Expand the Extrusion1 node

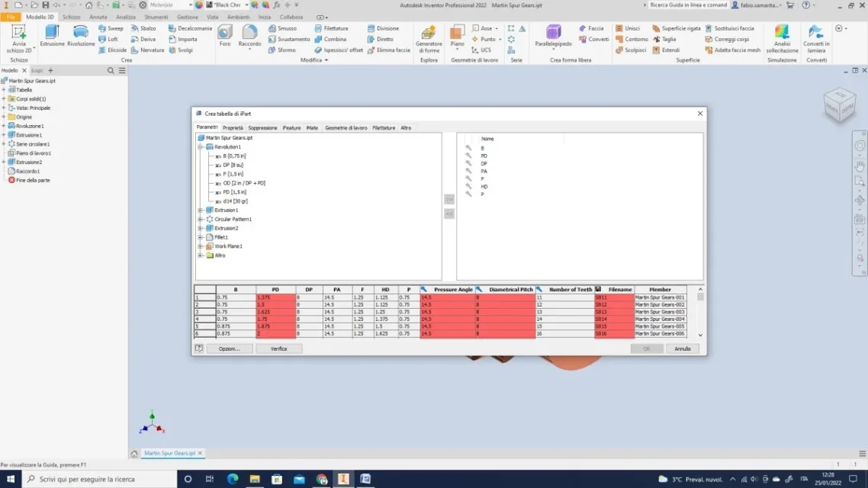tap(201, 210)
